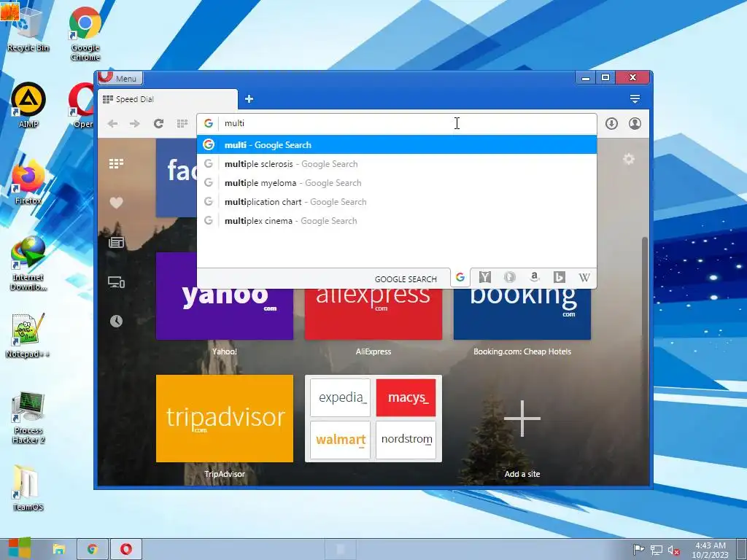Viewport: 747px width, 560px height.
Task: Reload the page with refresh icon
Action: (158, 124)
